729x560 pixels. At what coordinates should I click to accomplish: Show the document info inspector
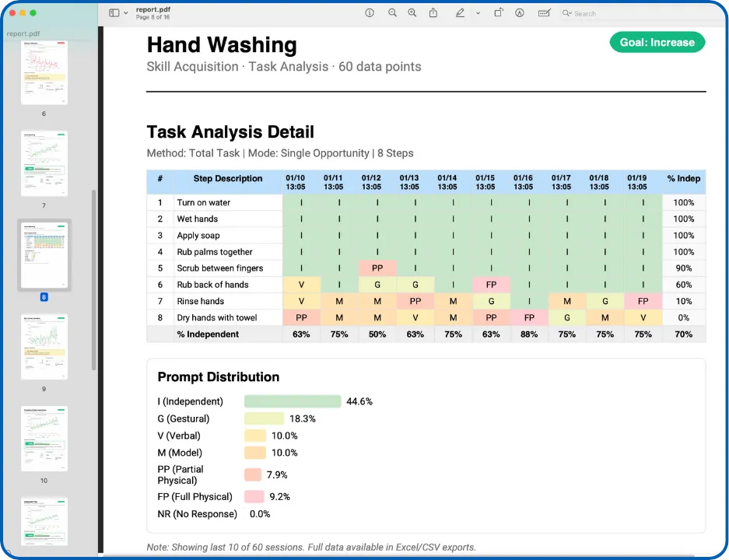click(370, 13)
